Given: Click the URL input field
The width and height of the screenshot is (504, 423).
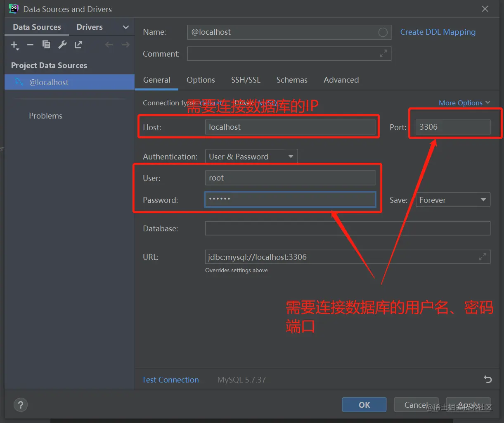Looking at the screenshot, I should (x=348, y=257).
